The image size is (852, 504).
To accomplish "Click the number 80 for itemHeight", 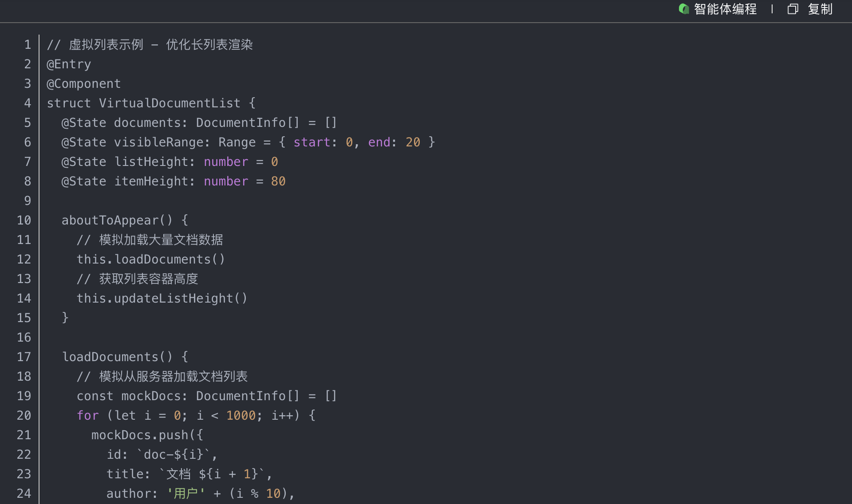I will point(278,181).
